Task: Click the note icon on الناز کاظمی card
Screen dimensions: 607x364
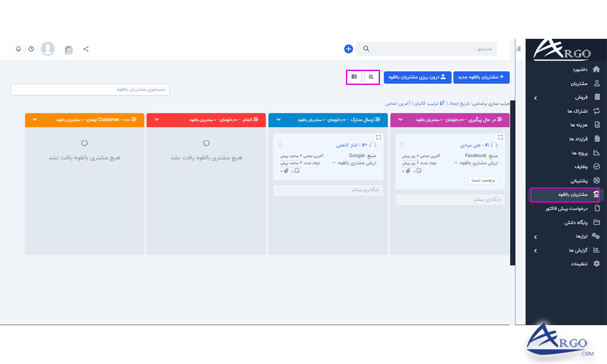Action: (297, 171)
